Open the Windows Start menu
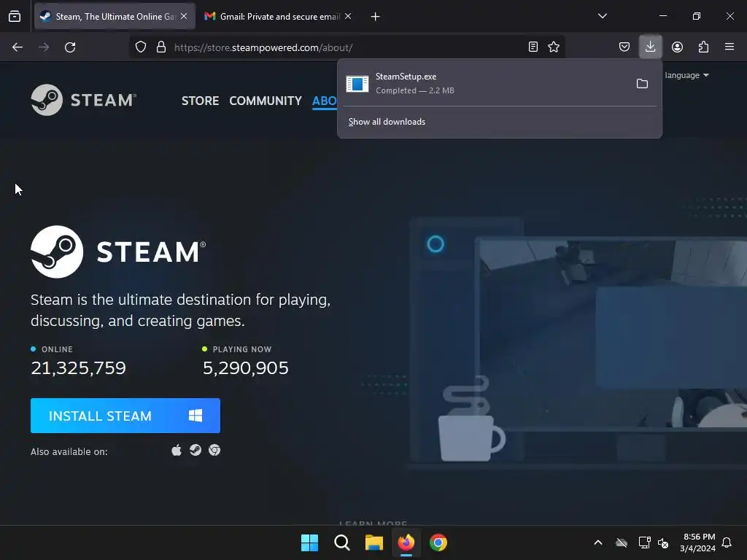 click(309, 542)
